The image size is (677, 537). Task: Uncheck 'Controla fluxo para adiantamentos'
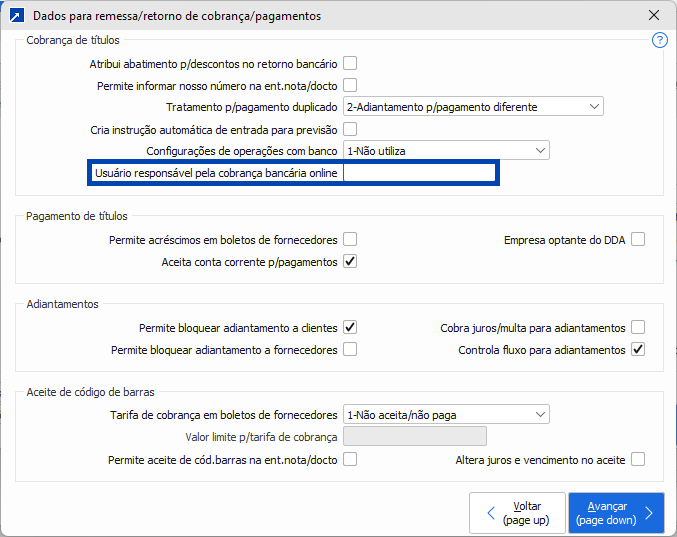point(638,350)
